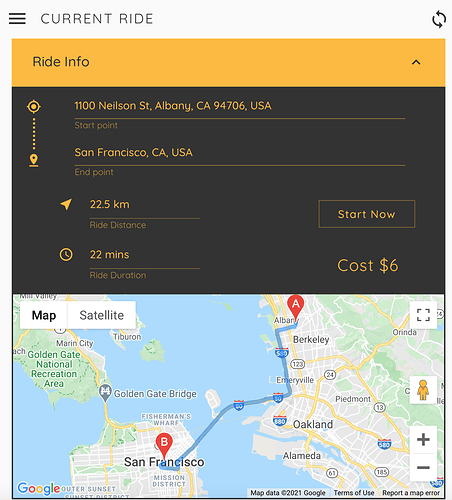Open the Terms of Use link
The image size is (452, 500).
click(354, 493)
